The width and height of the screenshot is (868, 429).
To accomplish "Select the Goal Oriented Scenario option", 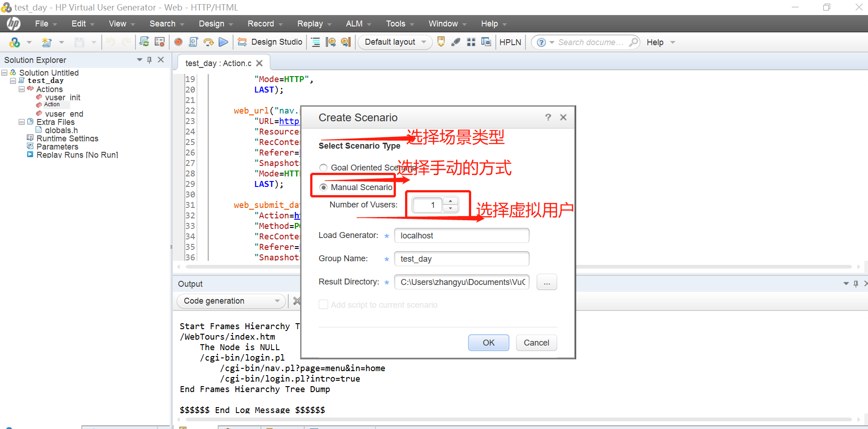I will [x=323, y=167].
